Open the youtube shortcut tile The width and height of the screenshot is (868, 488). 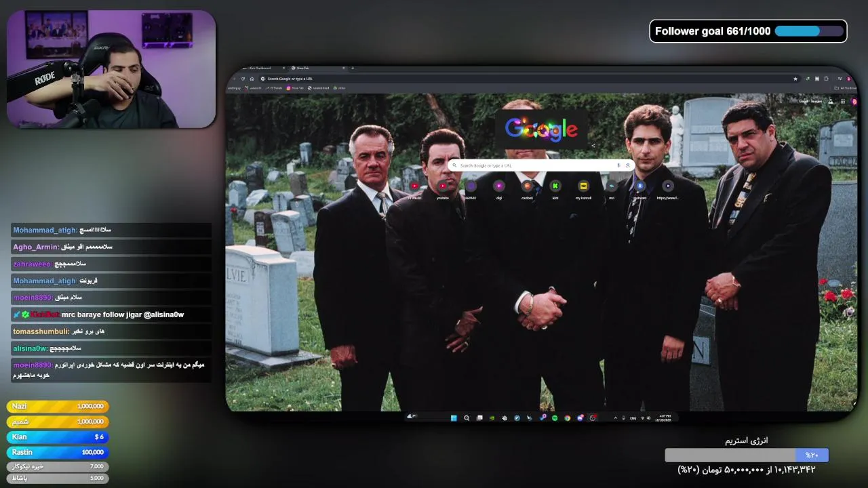pyautogui.click(x=443, y=188)
